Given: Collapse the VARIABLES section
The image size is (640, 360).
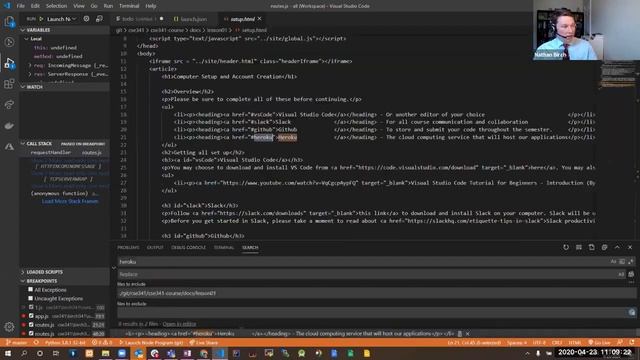Looking at the screenshot, I should pyautogui.click(x=65, y=30).
